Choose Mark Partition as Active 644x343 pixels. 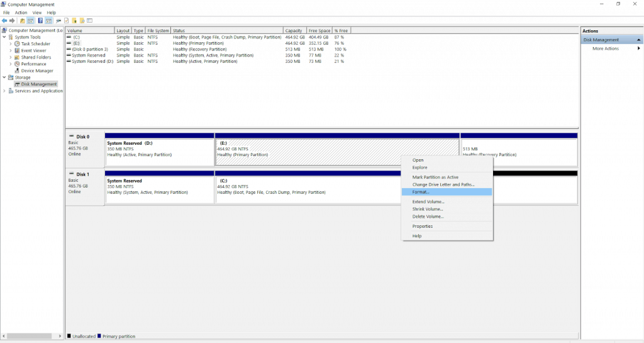[x=447, y=177]
